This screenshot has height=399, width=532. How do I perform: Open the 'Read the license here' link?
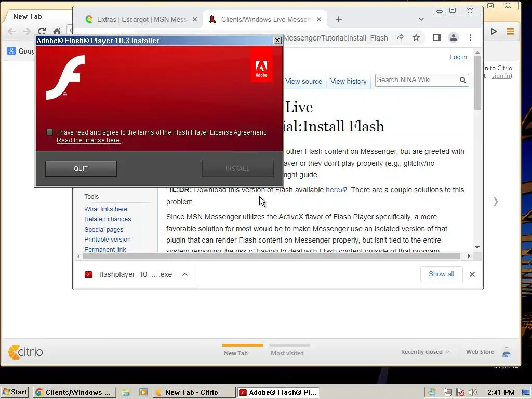(x=88, y=140)
